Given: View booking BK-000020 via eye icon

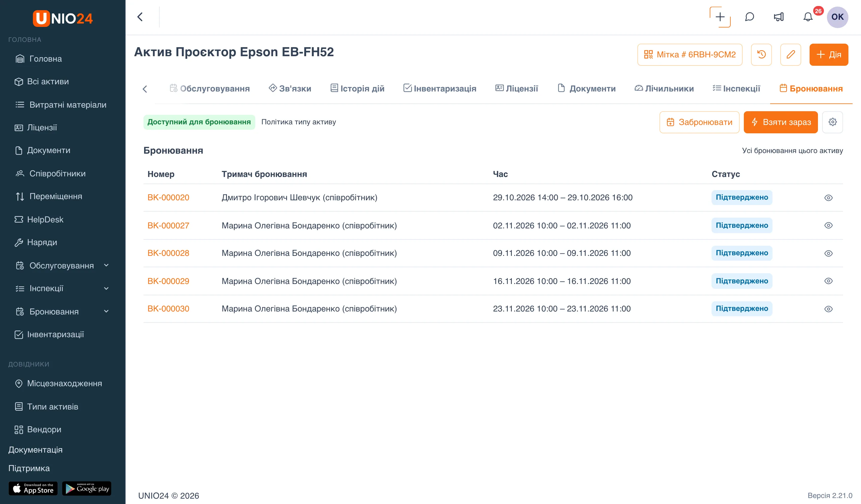Looking at the screenshot, I should pos(828,198).
